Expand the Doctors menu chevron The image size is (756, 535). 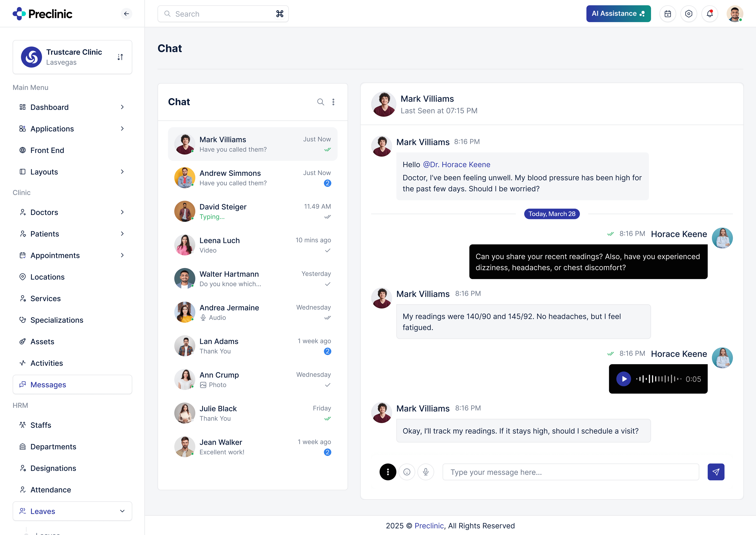coord(122,212)
